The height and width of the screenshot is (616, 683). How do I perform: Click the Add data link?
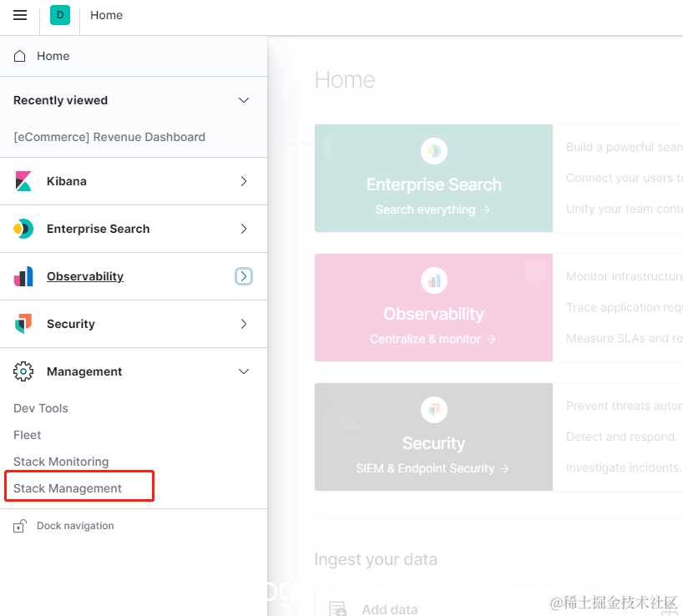point(389,609)
